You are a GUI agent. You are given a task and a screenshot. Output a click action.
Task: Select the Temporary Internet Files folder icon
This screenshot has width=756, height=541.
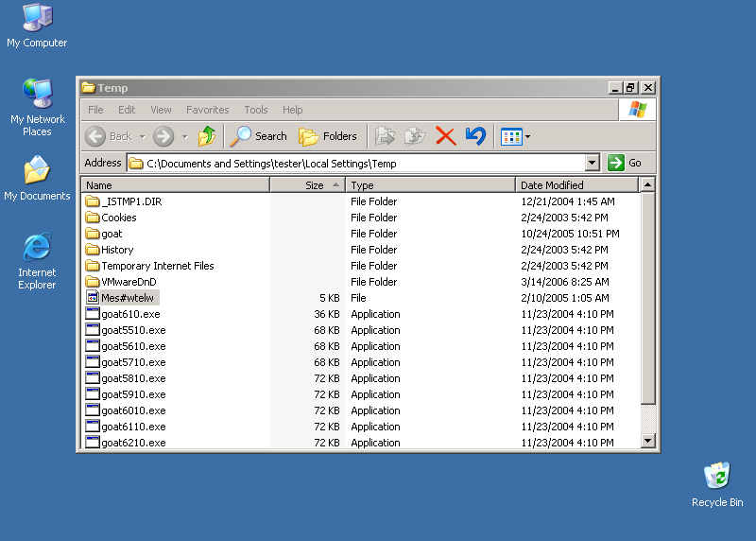[92, 266]
